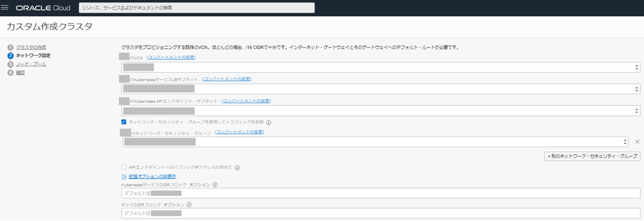The width and height of the screenshot is (644, 221).
Task: Click the 拡張オプションの非表示 link
Action: tap(152, 177)
